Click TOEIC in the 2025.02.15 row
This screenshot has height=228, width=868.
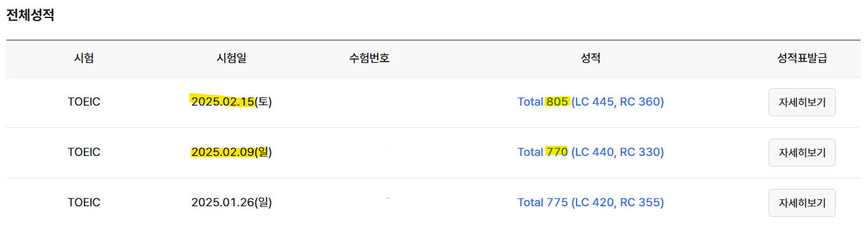(x=84, y=103)
